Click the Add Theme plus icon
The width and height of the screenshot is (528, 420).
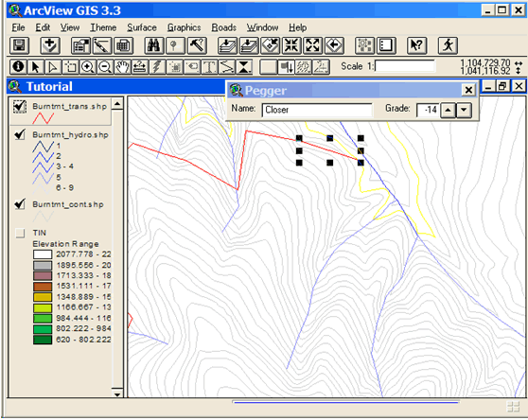(x=50, y=45)
